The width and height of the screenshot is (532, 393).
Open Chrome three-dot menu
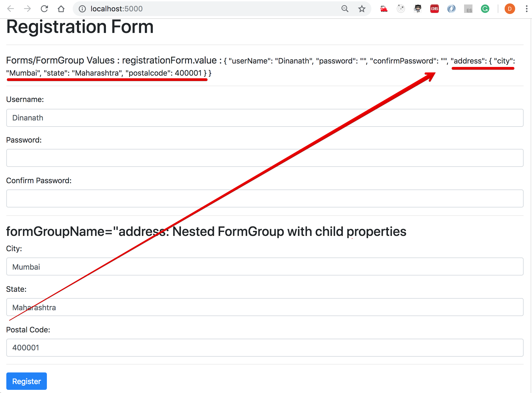pyautogui.click(x=526, y=9)
